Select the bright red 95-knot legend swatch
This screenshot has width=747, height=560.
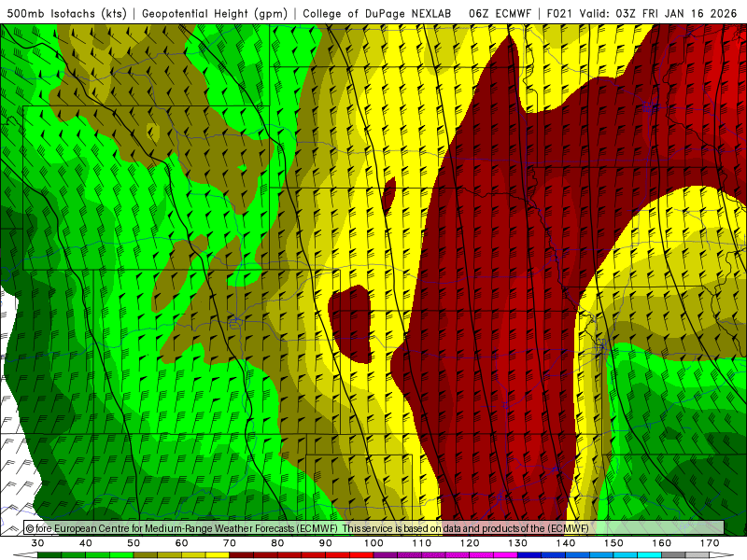point(361,555)
